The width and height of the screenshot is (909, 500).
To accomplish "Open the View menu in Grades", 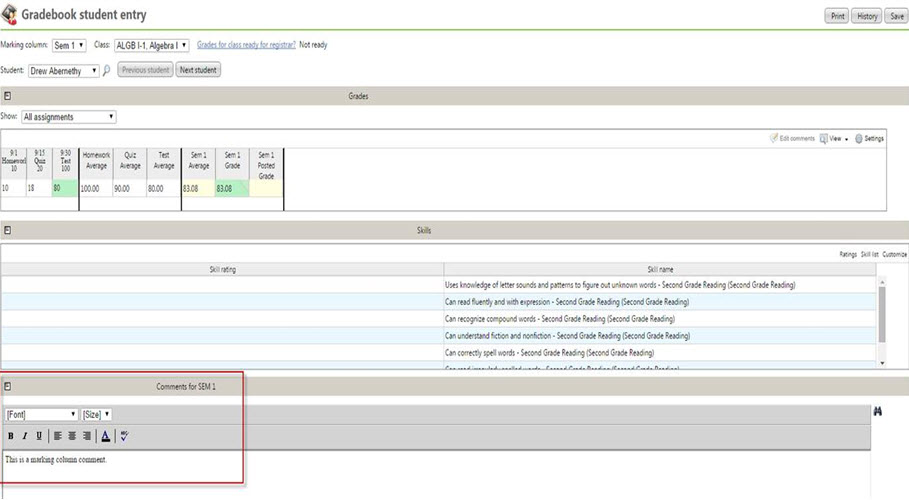I will click(834, 139).
